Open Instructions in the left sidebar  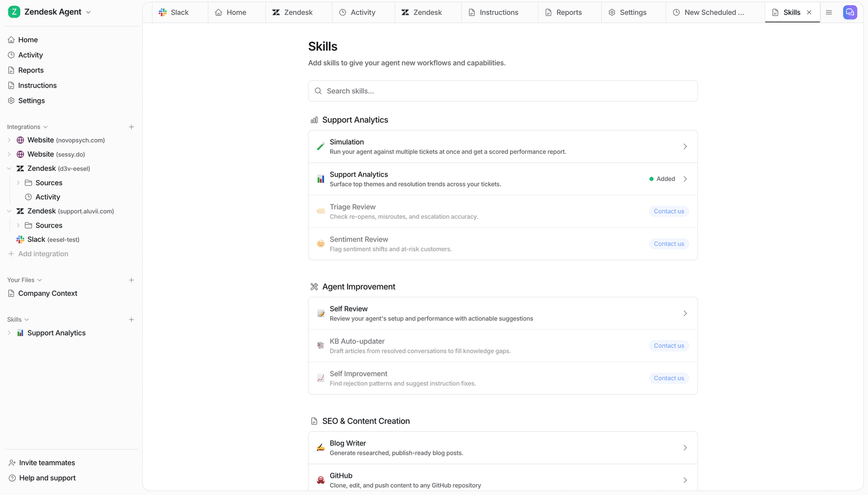coord(37,85)
